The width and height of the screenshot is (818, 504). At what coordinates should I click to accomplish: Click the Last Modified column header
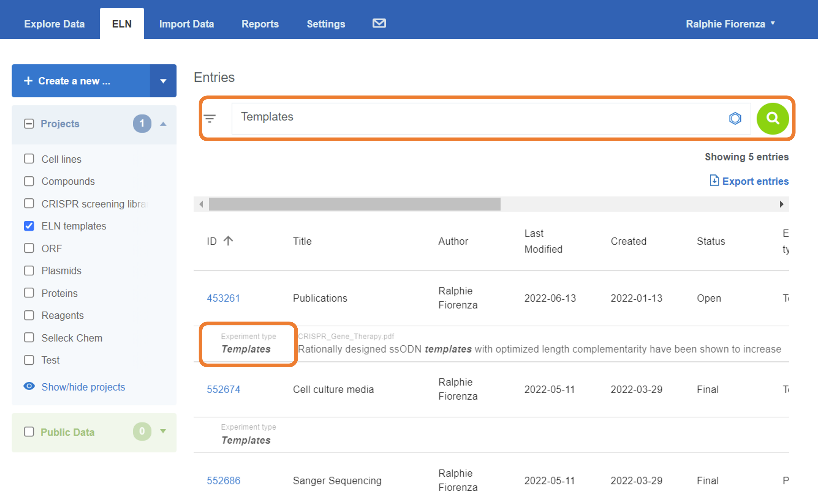[x=543, y=241]
